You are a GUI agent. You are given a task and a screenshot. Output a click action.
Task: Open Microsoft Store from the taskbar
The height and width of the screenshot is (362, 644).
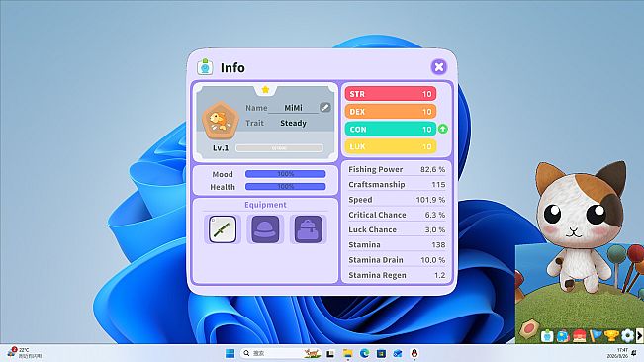click(x=381, y=353)
